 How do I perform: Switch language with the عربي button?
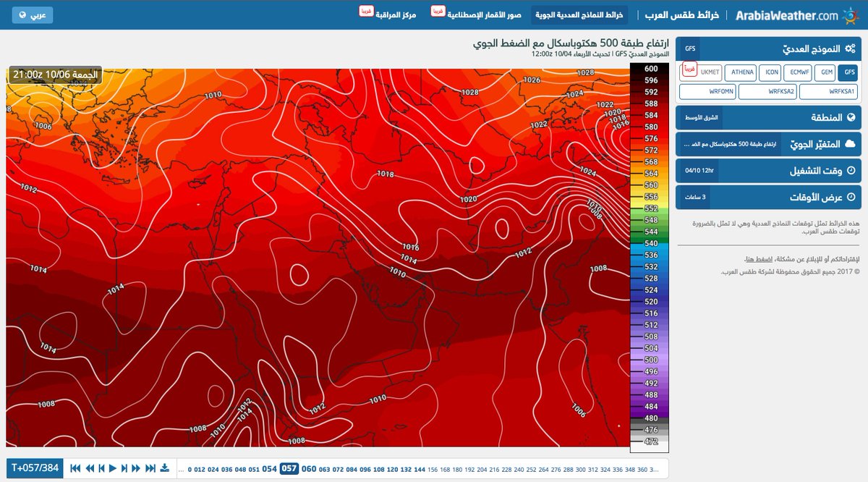pos(33,15)
